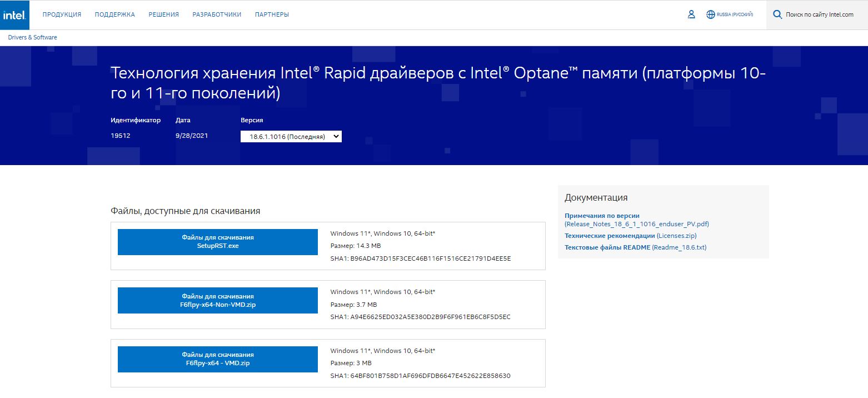Open the version 18.6.1.1016 dropdown
This screenshot has height=398, width=868.
pyautogui.click(x=291, y=136)
